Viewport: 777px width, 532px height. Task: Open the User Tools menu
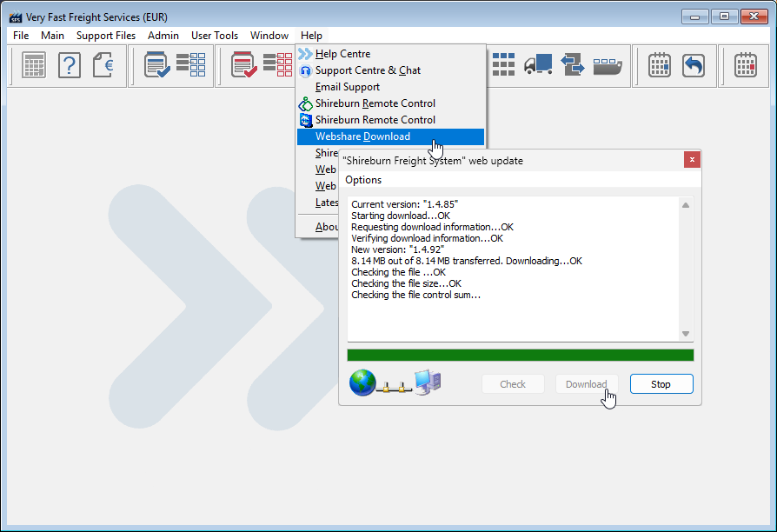pyautogui.click(x=215, y=36)
